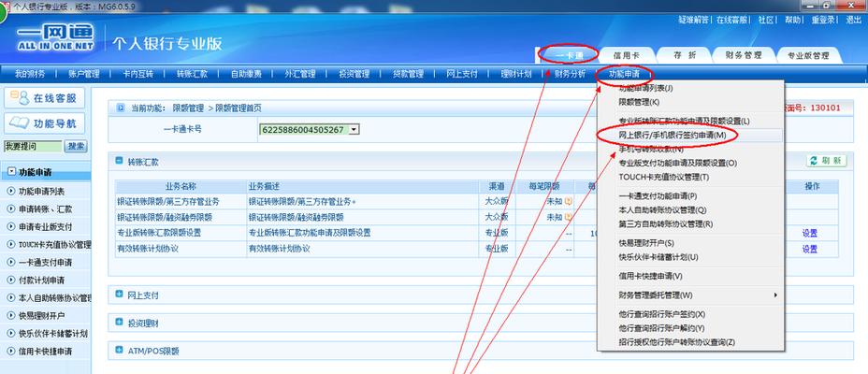Expand the 网上支付 limits section

[119, 295]
